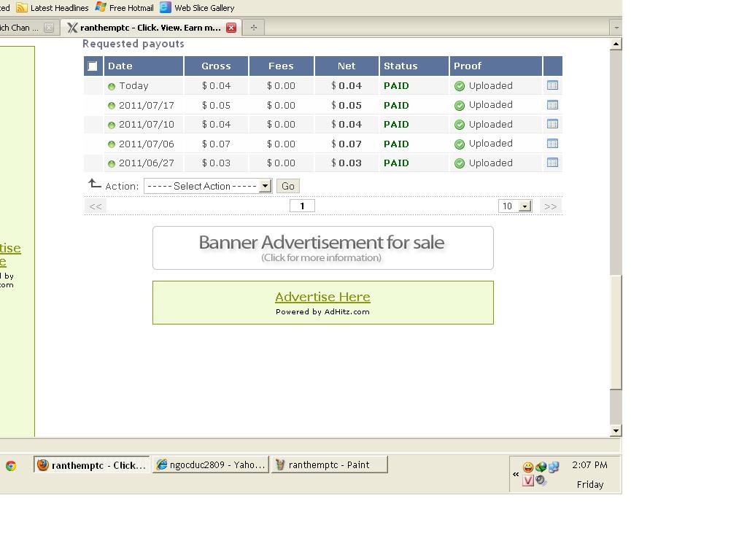Open proof details icon for 2011/06/27 payout
This screenshot has width=747, height=560.
click(x=552, y=163)
